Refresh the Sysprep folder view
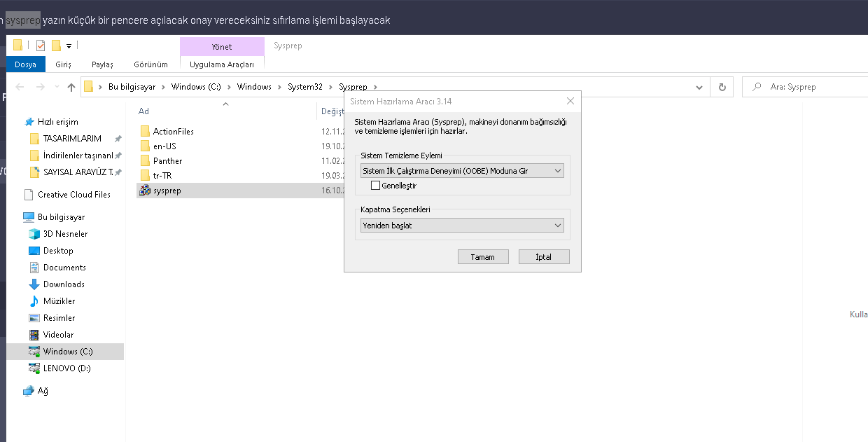Screen dimensions: 868x442 722,87
